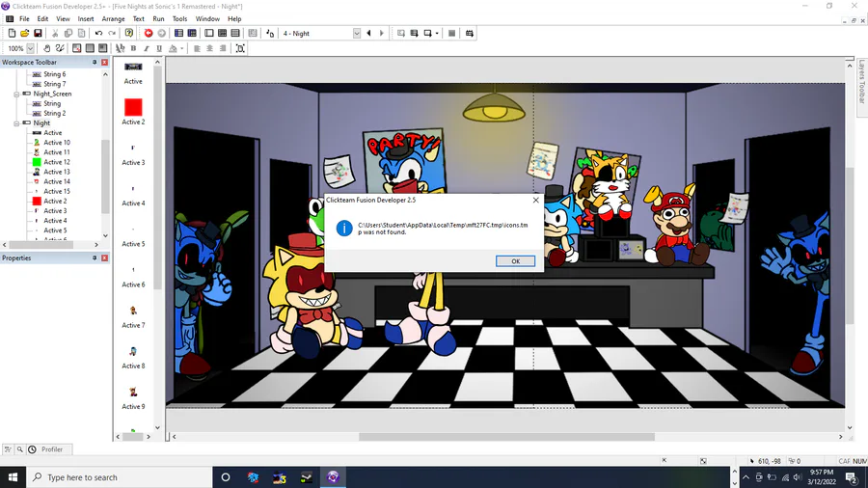Open Task View from taskbar
The image size is (868, 488).
tap(226, 477)
